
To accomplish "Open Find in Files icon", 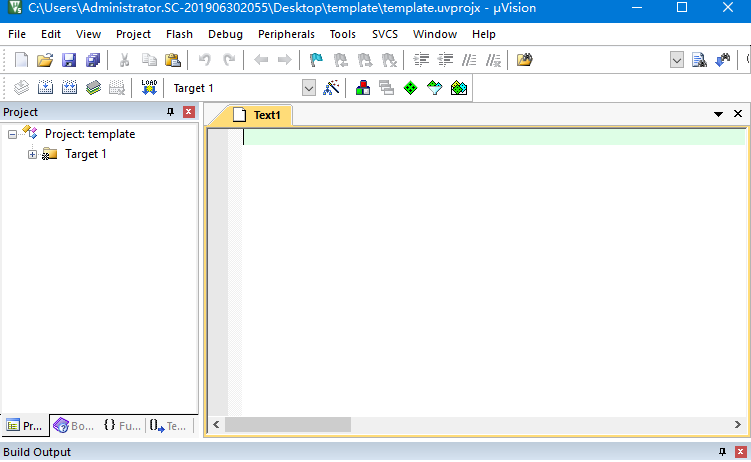I will [x=524, y=60].
